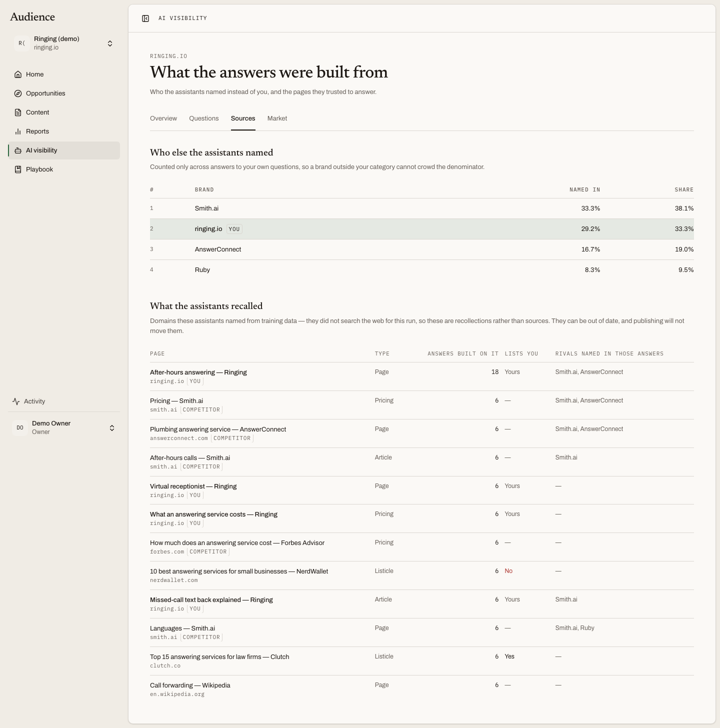Click the DO user avatar

20,428
